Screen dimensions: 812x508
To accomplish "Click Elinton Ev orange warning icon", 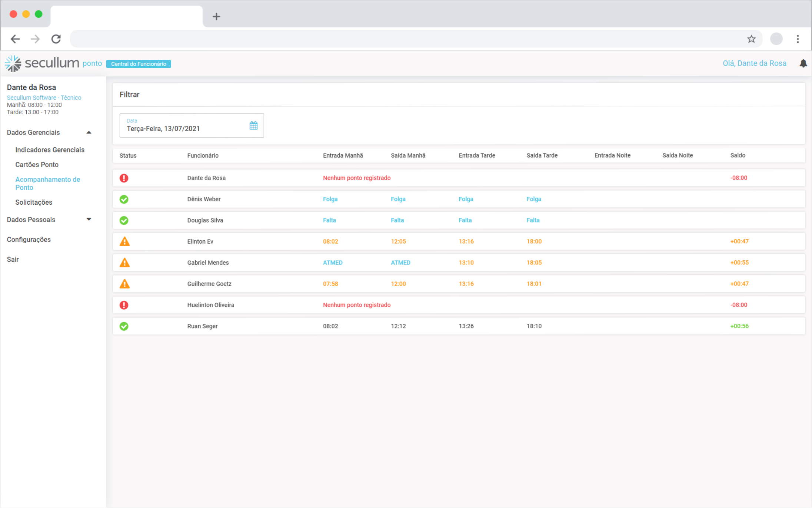I will point(124,242).
